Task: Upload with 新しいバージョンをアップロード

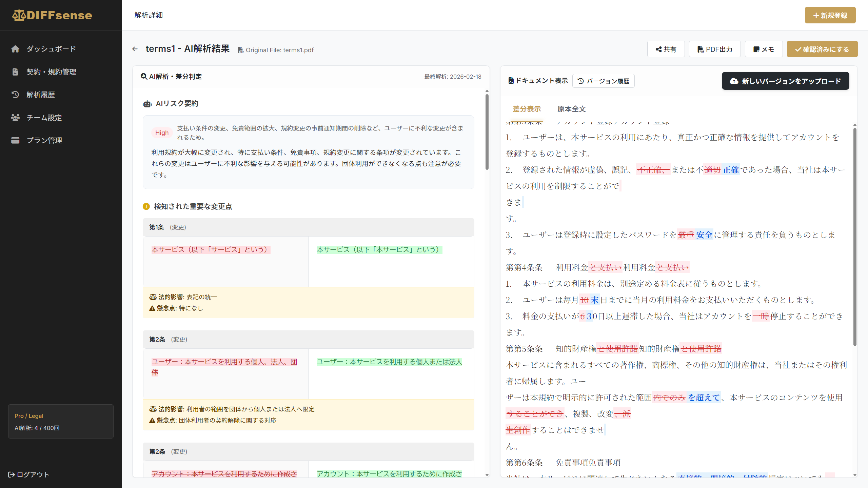Action: tap(785, 81)
